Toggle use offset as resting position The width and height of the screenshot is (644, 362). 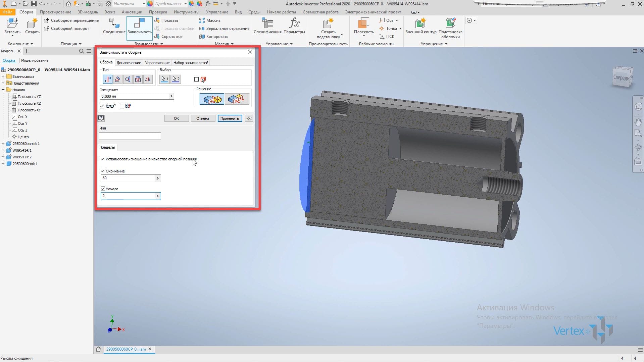[103, 159]
